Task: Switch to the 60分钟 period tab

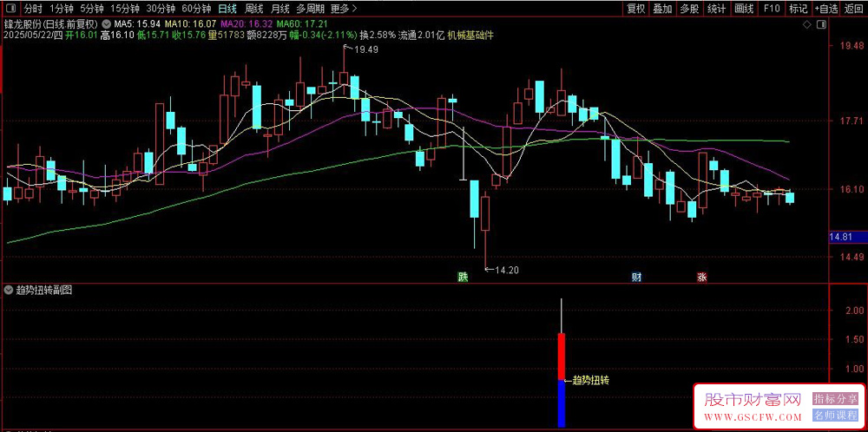Action: (196, 9)
